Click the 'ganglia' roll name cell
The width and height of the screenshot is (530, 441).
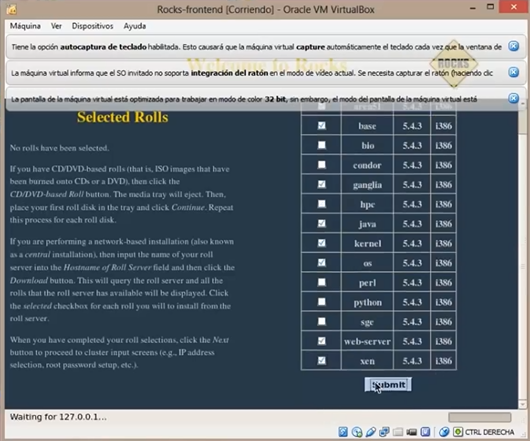pos(367,185)
